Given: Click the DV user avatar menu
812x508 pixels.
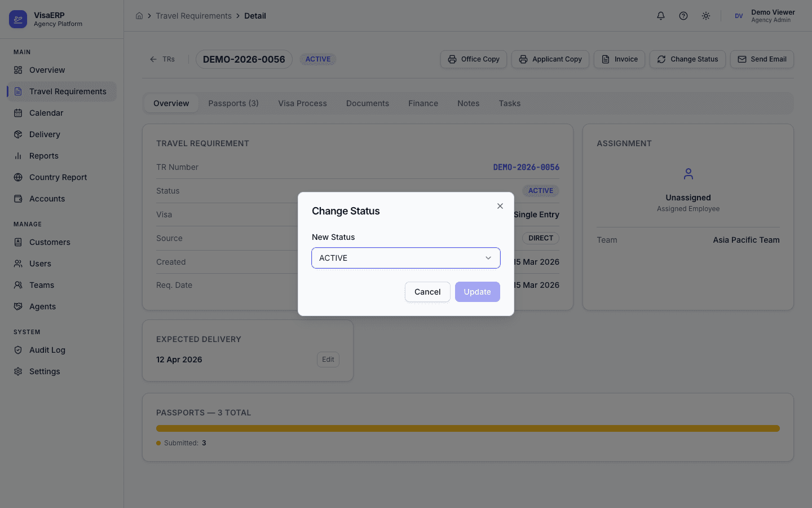Looking at the screenshot, I should (739, 16).
